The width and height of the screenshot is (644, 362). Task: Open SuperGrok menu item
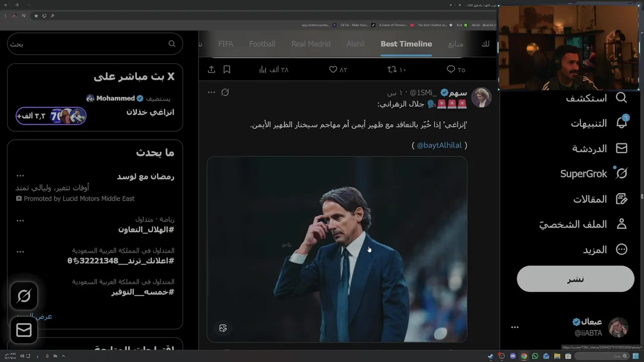tap(584, 174)
